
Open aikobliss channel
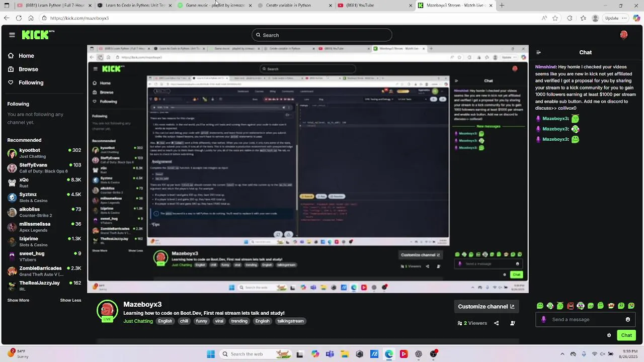coord(44,212)
